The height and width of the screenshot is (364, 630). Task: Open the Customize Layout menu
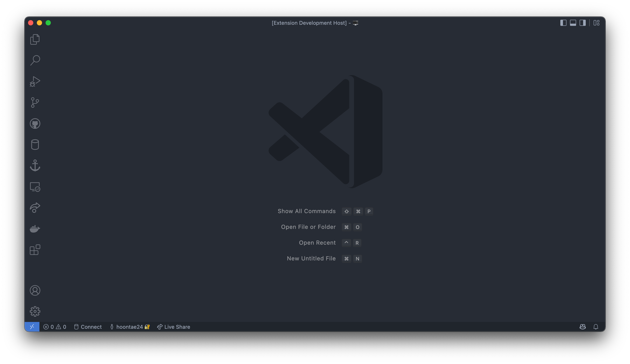pos(596,23)
